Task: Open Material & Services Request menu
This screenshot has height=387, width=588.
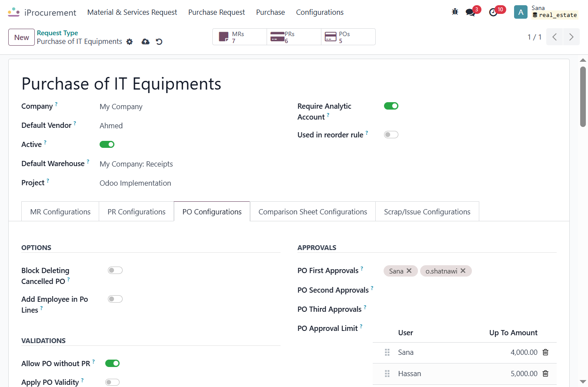Action: tap(132, 12)
